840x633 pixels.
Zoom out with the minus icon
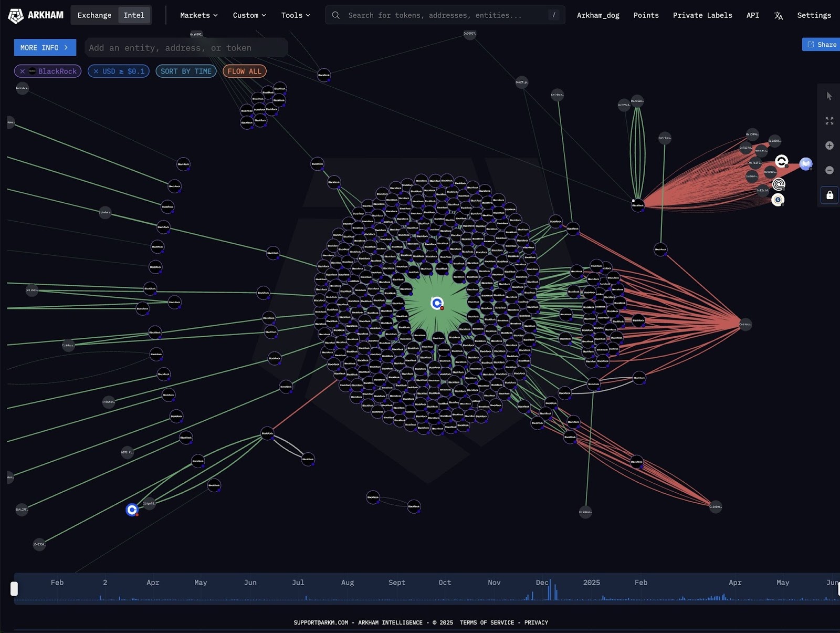(x=829, y=170)
